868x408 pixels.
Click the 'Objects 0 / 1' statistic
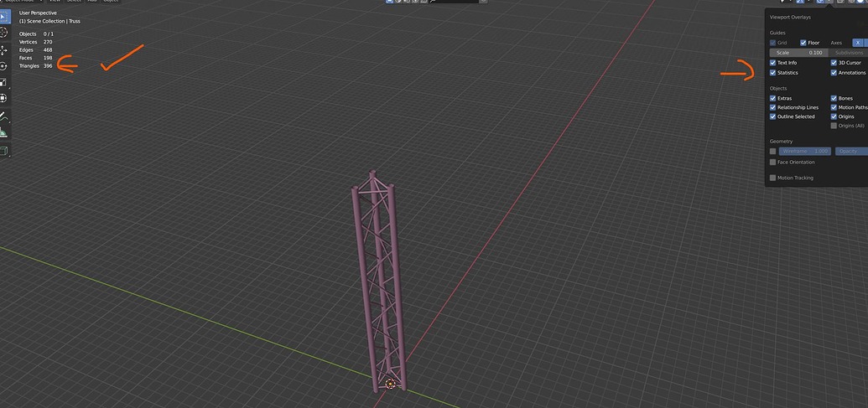click(x=36, y=34)
